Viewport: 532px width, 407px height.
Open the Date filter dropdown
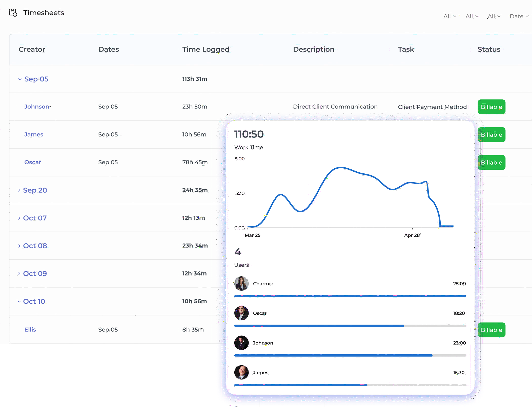518,16
